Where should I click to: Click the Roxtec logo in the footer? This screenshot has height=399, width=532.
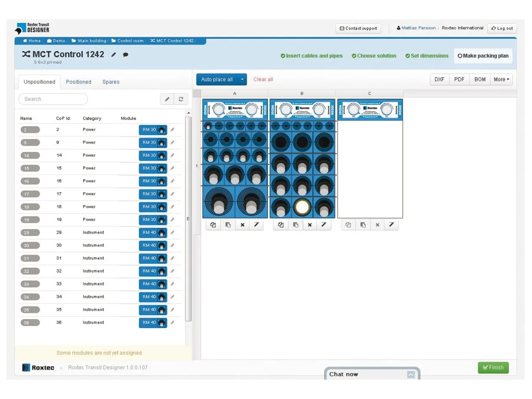[38, 368]
